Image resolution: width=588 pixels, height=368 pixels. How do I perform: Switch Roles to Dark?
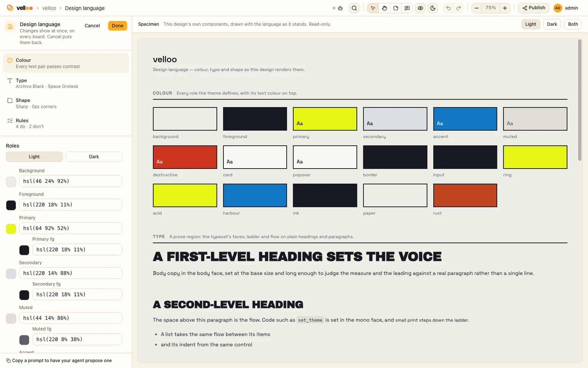[x=94, y=157]
